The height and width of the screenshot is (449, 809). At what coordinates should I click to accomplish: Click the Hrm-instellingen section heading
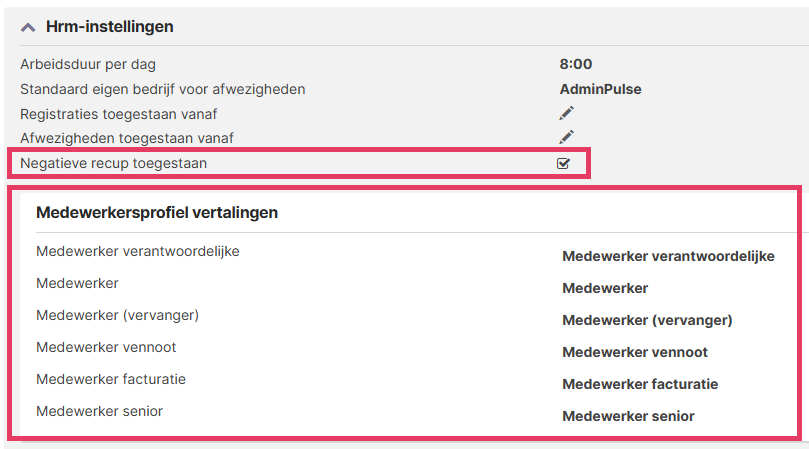pyautogui.click(x=109, y=27)
